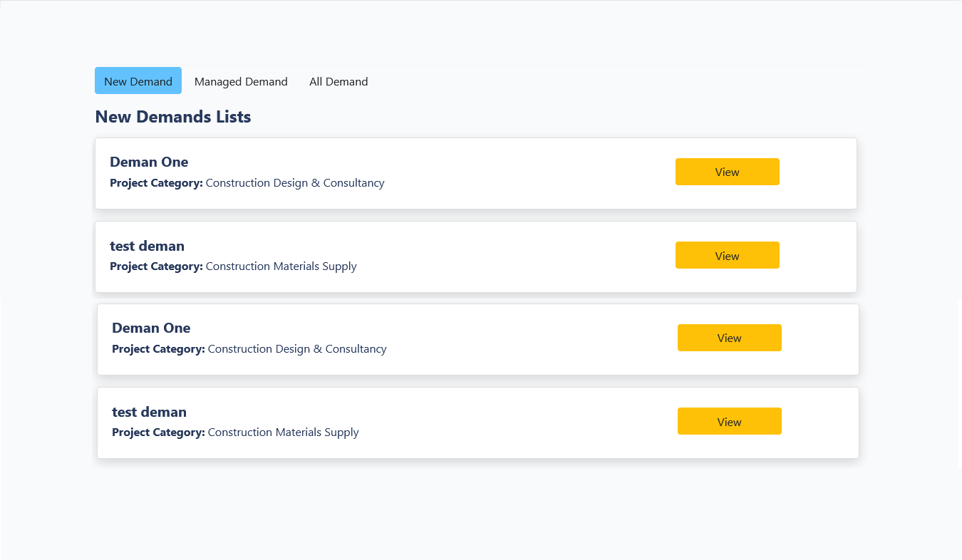Open the All Demand tab

338,81
